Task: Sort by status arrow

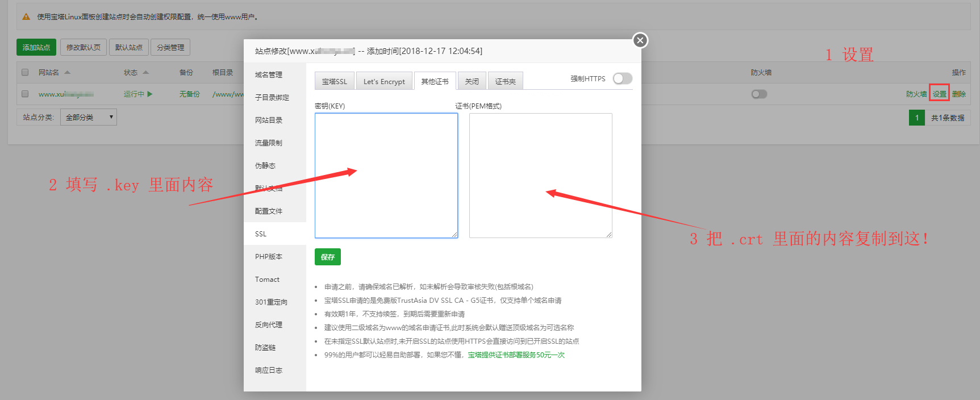Action: [146, 72]
